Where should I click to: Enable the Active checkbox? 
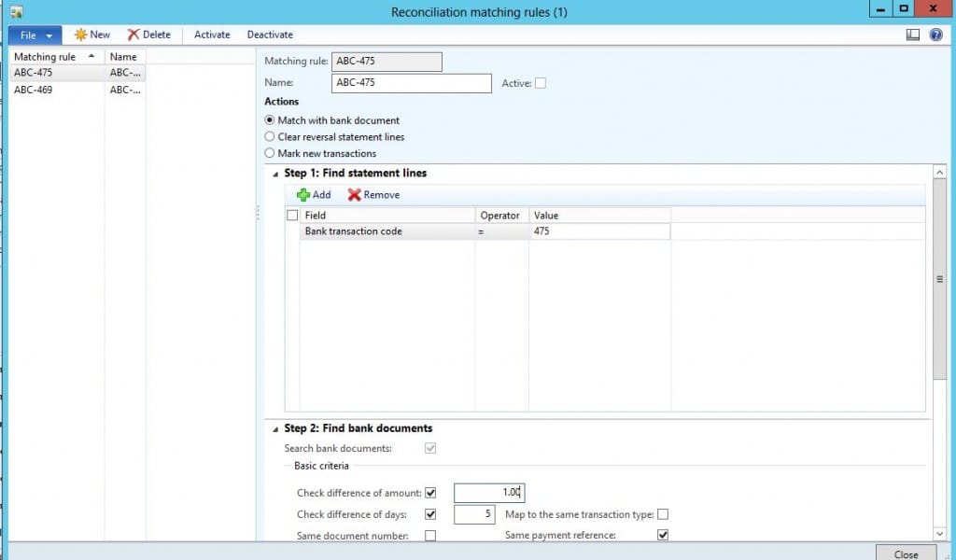pos(542,83)
